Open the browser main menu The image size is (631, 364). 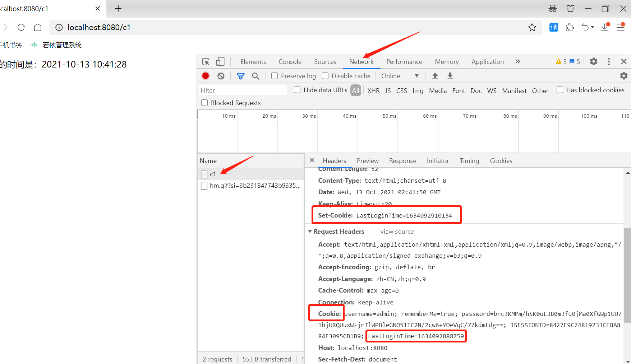click(x=621, y=27)
